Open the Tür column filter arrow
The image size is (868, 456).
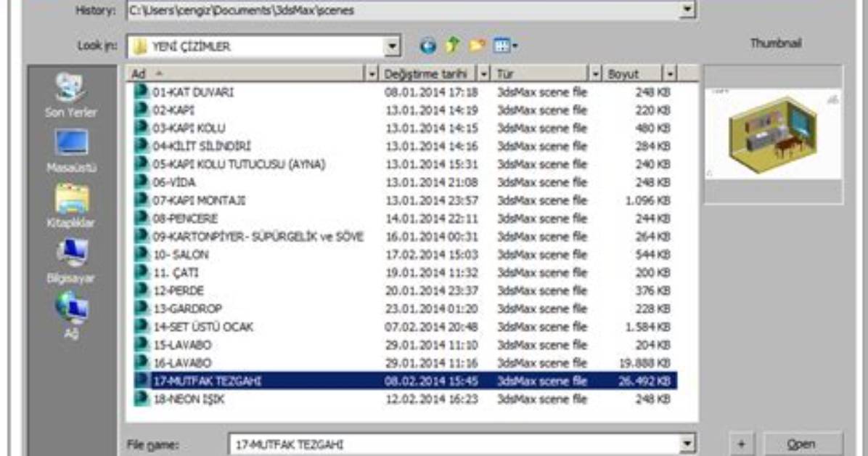pos(595,73)
